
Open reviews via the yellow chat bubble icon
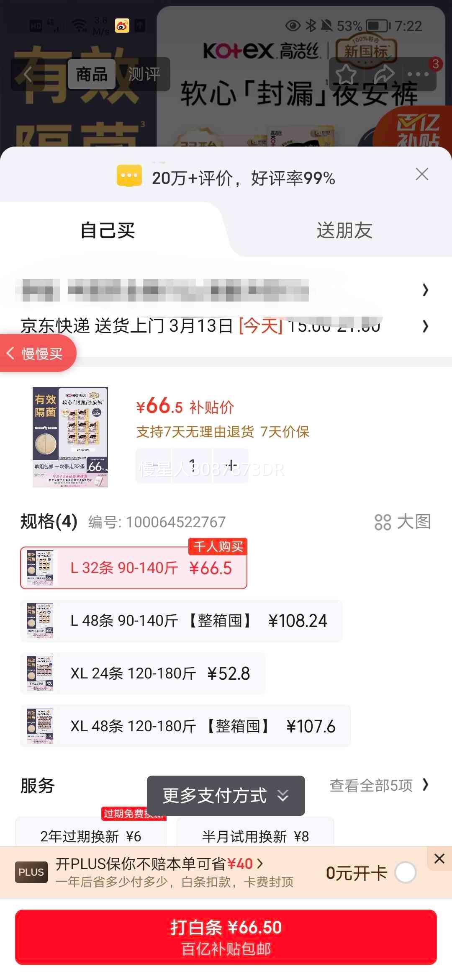pyautogui.click(x=129, y=175)
